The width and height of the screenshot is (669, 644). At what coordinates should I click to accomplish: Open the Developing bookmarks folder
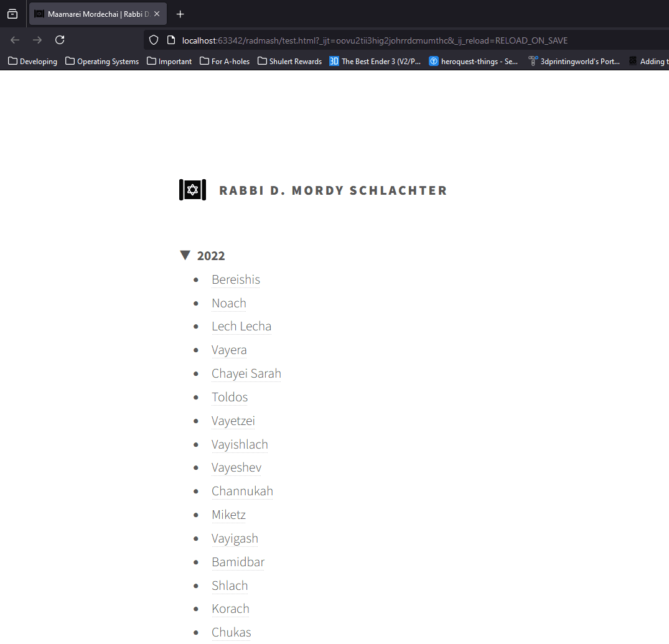pos(33,62)
